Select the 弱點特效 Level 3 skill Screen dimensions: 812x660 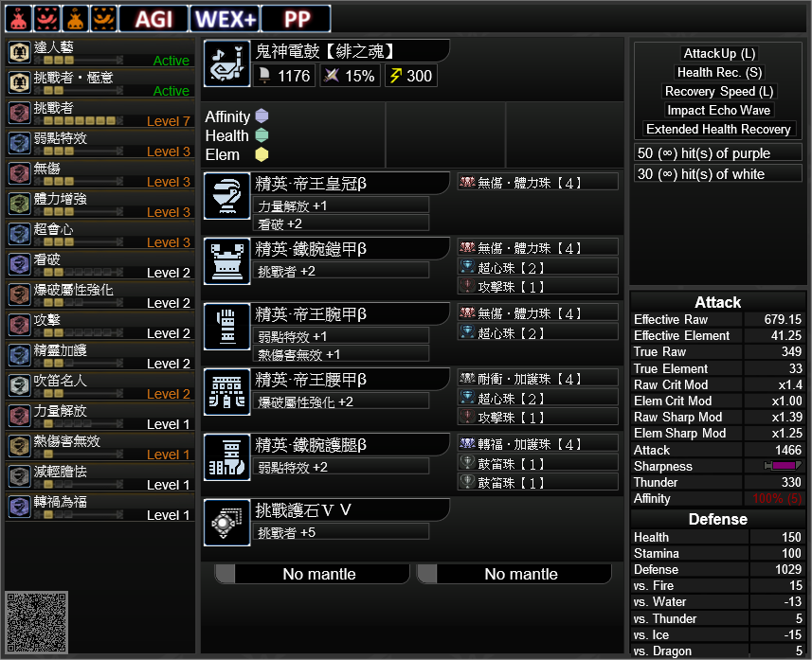99,143
